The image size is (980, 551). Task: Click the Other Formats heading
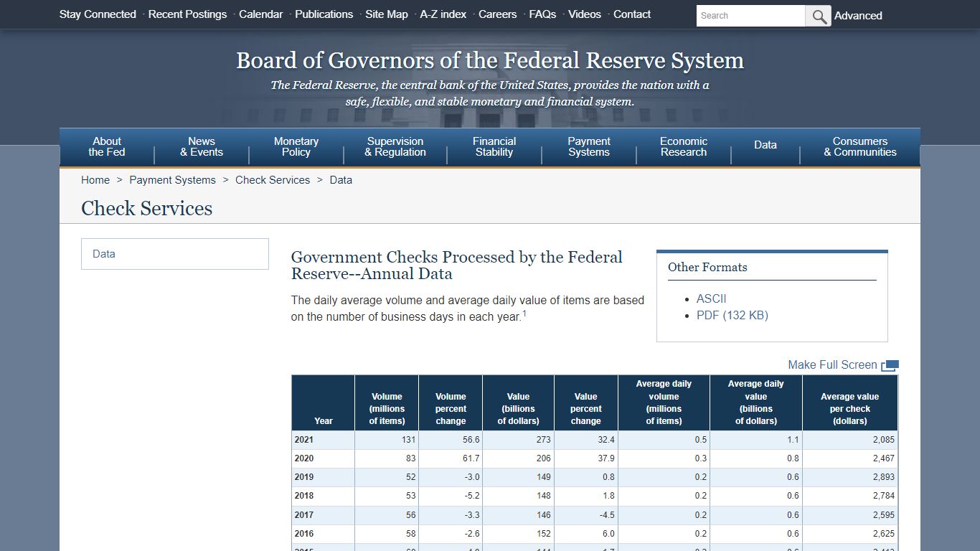coord(707,267)
